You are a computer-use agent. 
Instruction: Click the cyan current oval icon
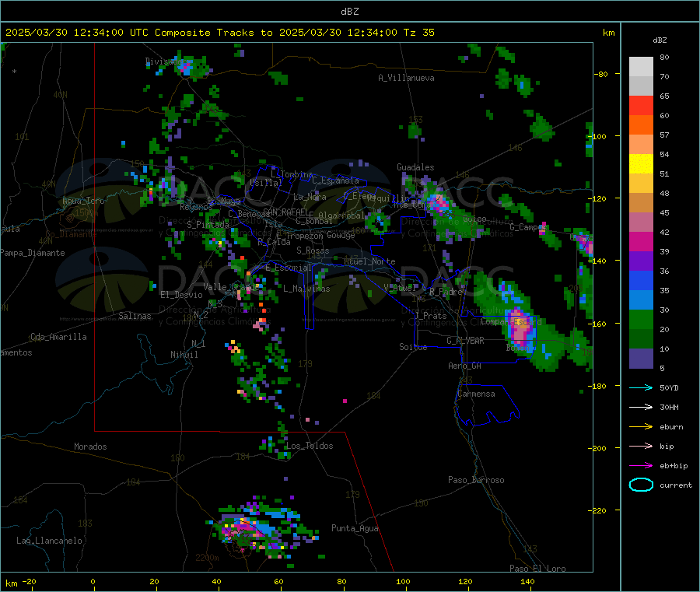click(641, 485)
